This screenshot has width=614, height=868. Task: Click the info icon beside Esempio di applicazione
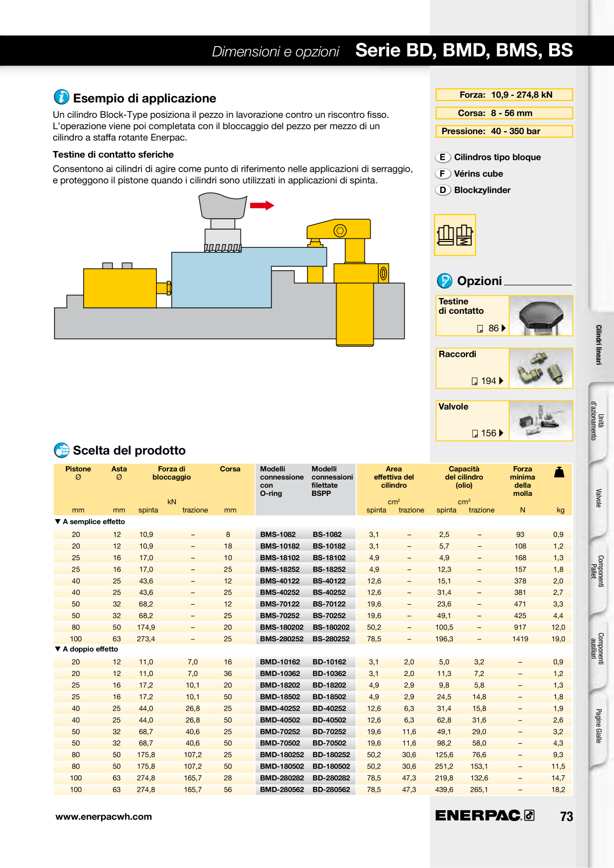(61, 97)
